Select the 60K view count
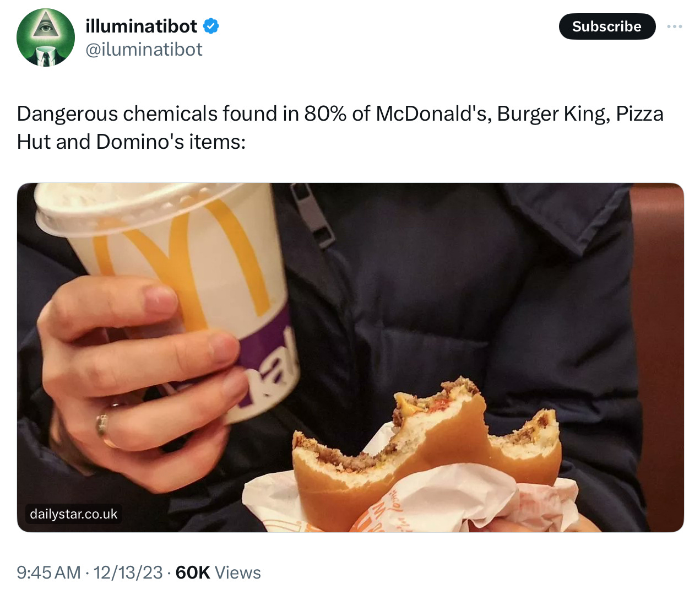 (193, 573)
